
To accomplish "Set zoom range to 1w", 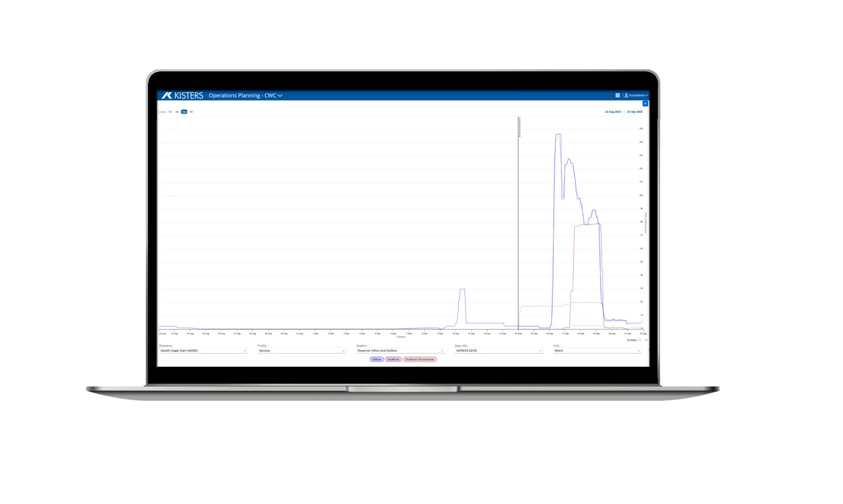I will (x=170, y=112).
